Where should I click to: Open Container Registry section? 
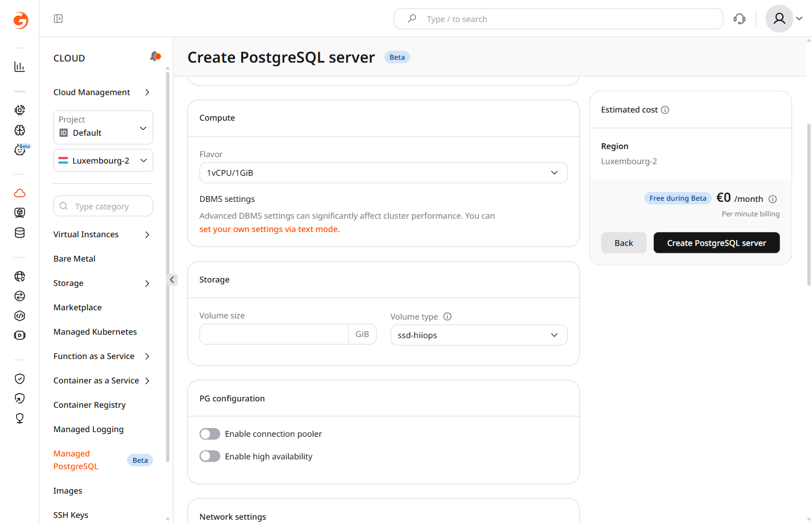coord(89,405)
